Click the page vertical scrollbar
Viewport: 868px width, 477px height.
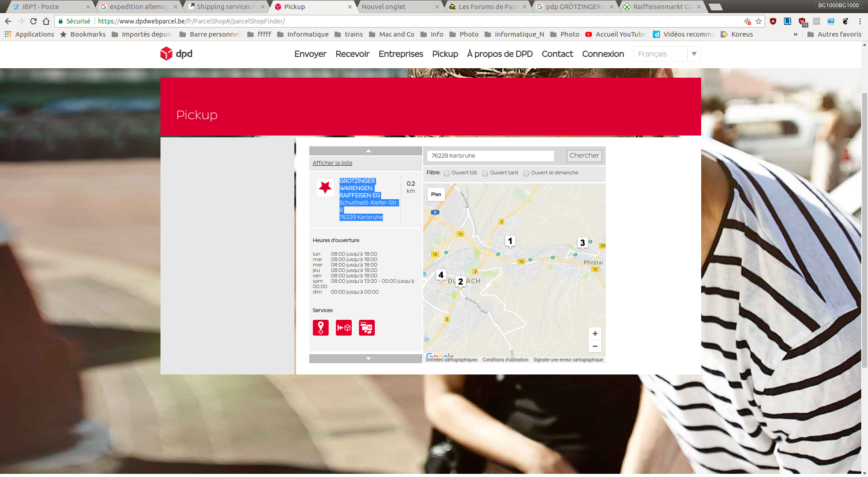click(x=864, y=230)
